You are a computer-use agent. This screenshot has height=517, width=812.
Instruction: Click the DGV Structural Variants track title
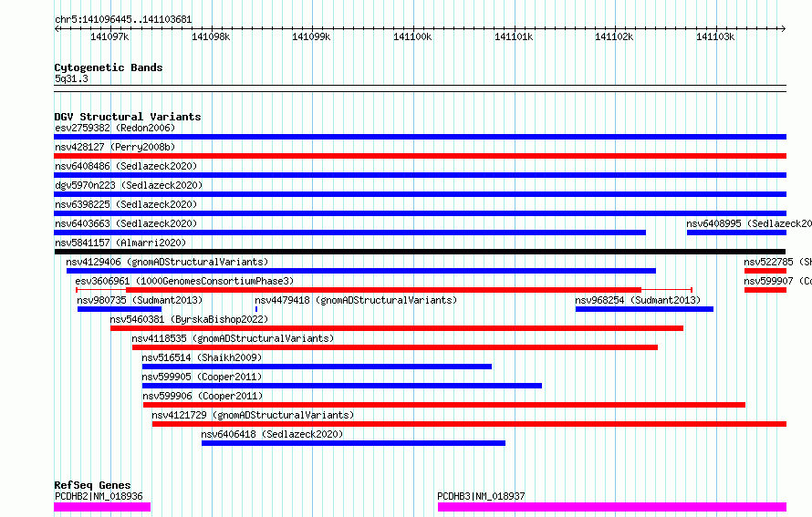[x=128, y=117]
